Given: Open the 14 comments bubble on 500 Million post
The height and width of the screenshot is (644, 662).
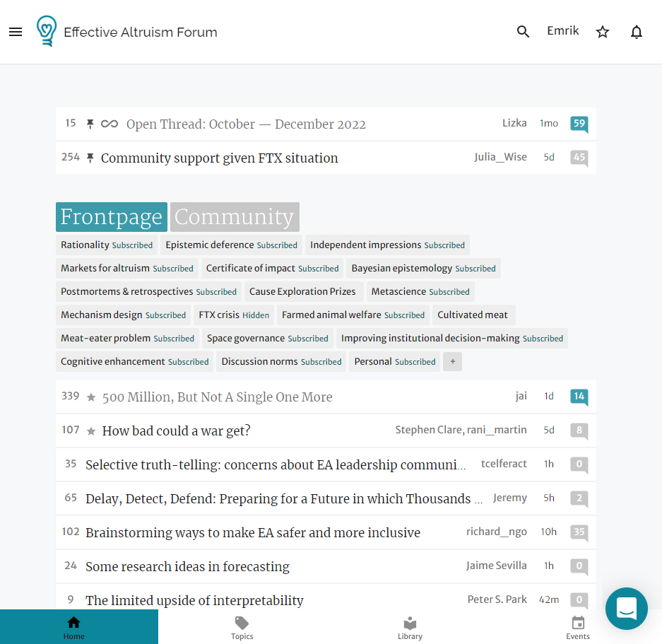Looking at the screenshot, I should pos(579,397).
